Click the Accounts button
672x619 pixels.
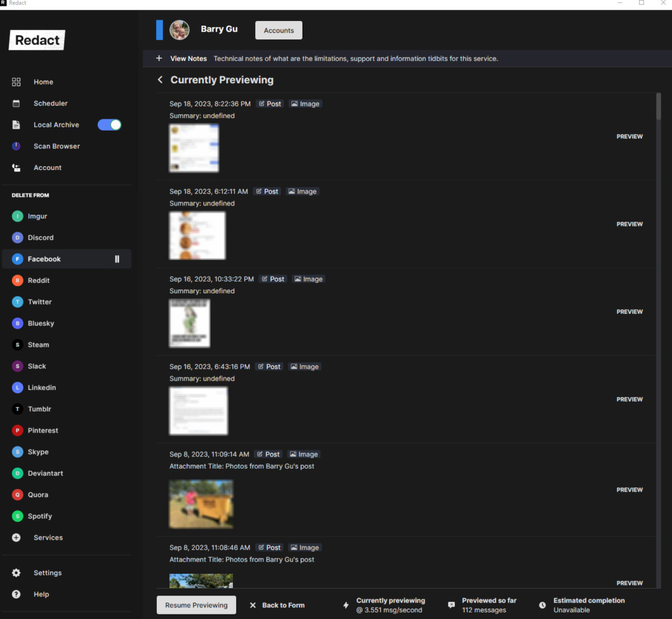click(x=278, y=30)
